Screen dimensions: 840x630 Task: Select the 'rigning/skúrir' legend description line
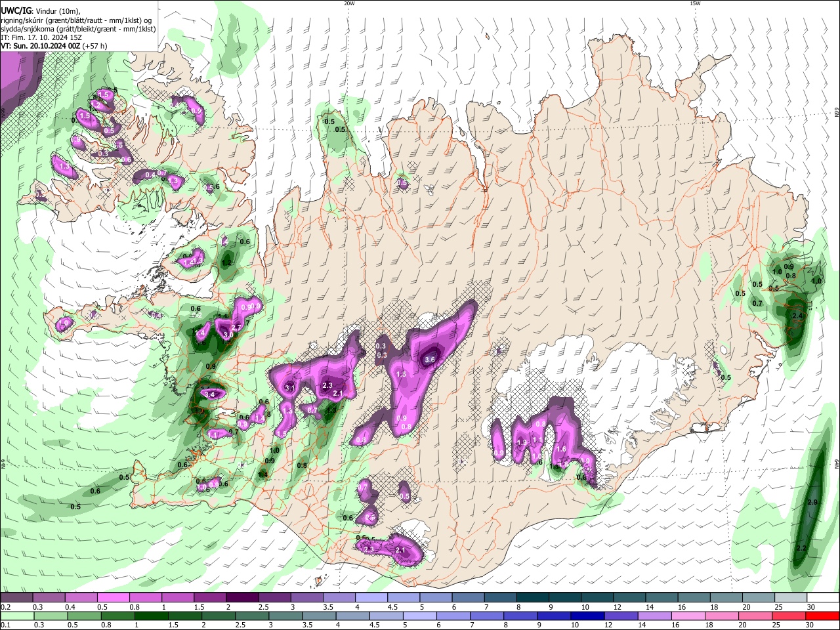coord(77,20)
